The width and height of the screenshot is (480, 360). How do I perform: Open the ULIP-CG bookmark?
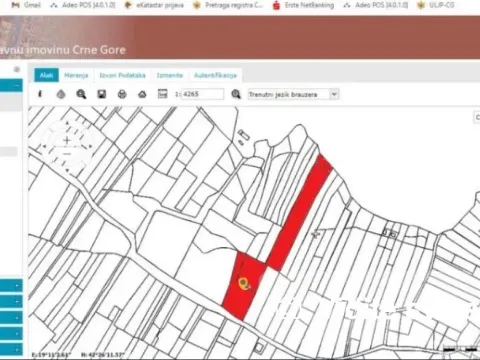click(435, 5)
